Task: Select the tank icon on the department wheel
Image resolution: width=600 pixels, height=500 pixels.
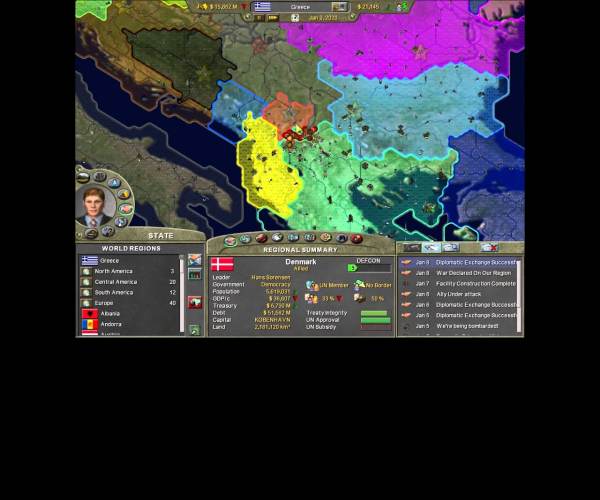Action: 83,178
